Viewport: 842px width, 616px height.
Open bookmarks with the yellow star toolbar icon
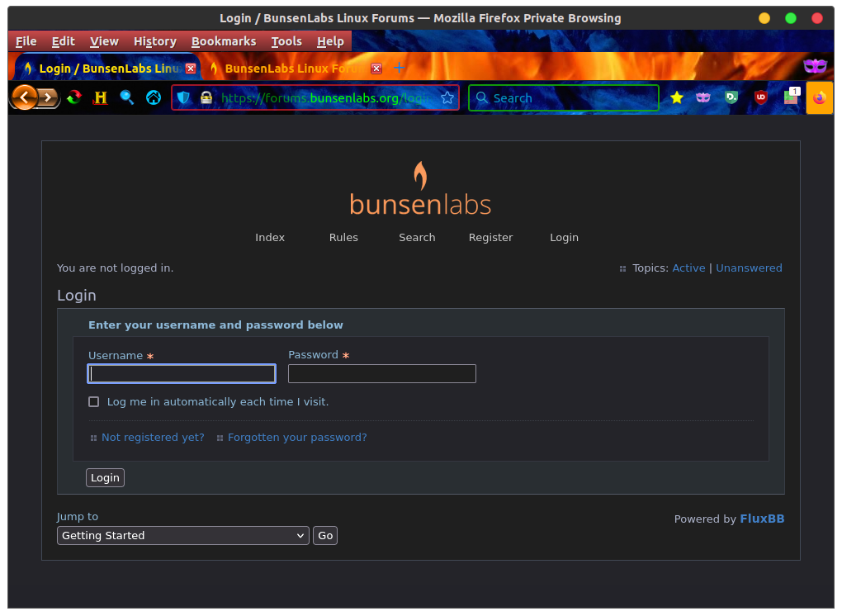[x=677, y=97]
